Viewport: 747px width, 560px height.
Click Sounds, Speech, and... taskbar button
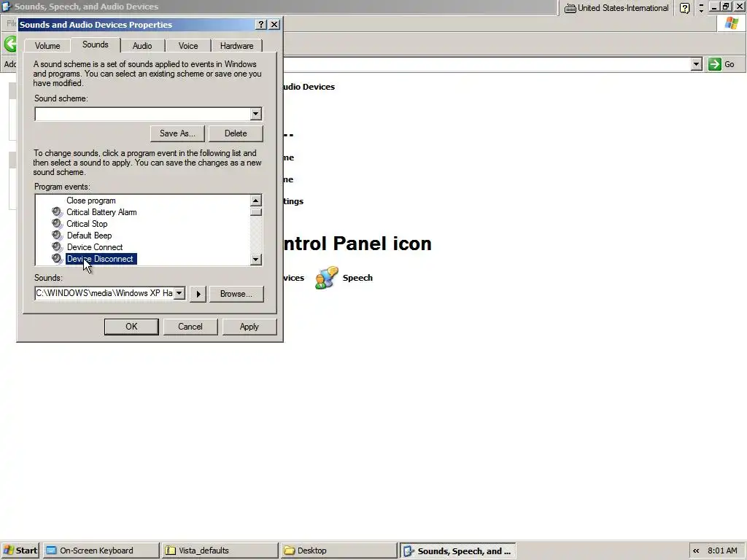(x=458, y=551)
